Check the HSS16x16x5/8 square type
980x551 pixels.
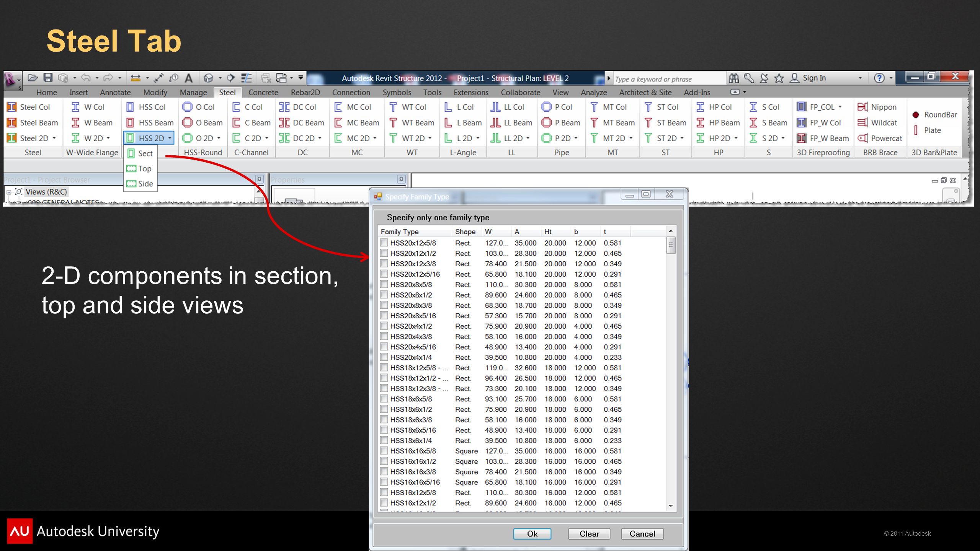click(384, 451)
